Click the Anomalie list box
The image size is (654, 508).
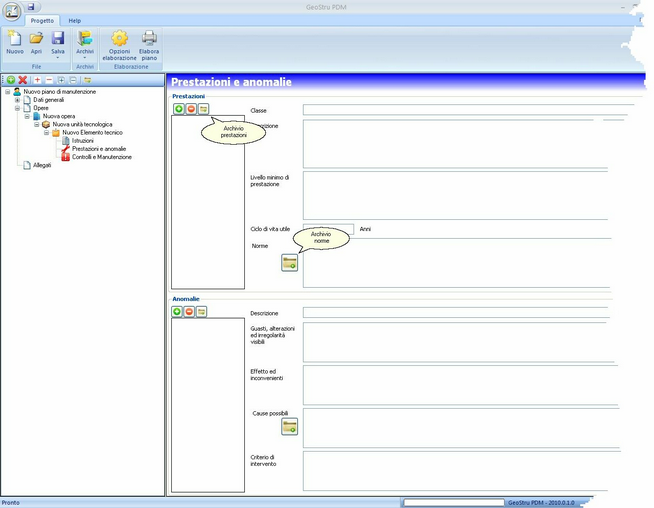(208, 405)
